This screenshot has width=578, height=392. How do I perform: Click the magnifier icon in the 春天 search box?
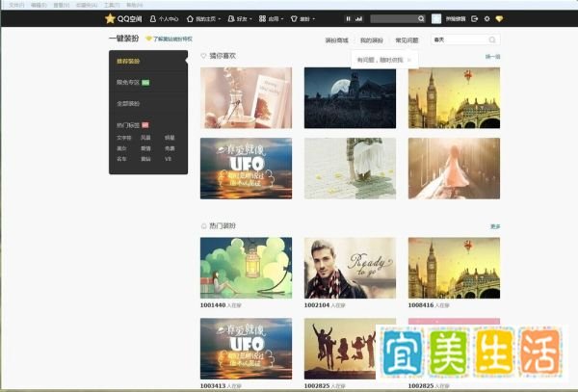(492, 39)
